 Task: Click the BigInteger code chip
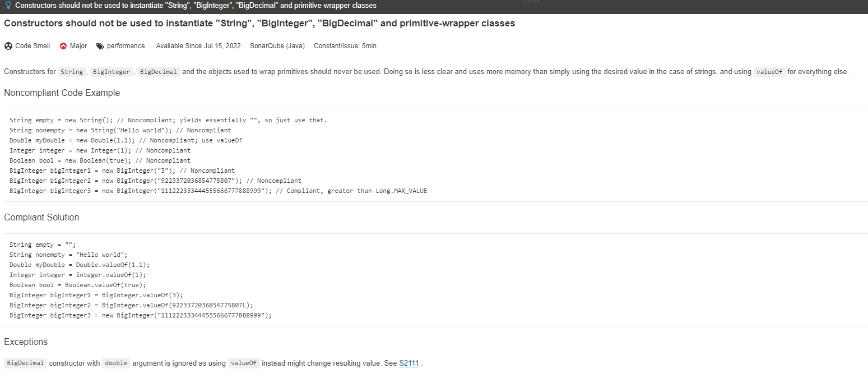click(112, 71)
